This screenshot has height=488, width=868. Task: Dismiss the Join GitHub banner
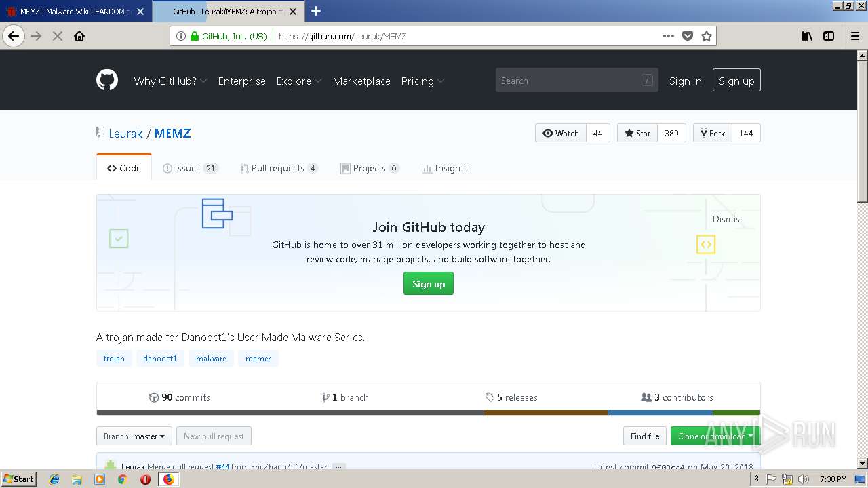(728, 219)
